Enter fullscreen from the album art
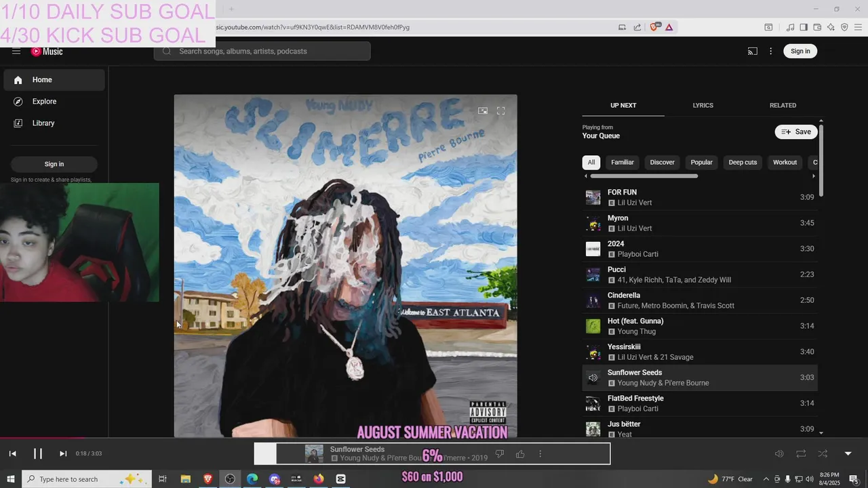This screenshot has height=488, width=868. (x=501, y=110)
